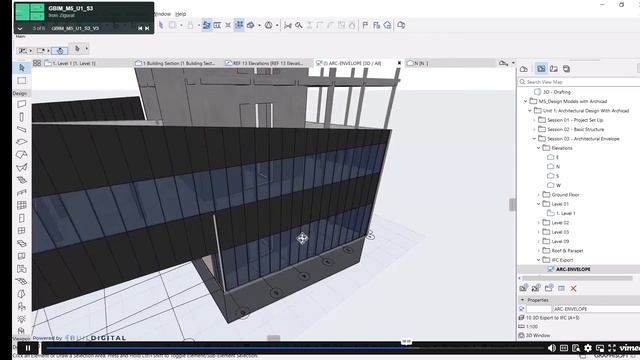640x360 pixels.
Task: Select the 3D - Drafting view
Action: click(557, 92)
